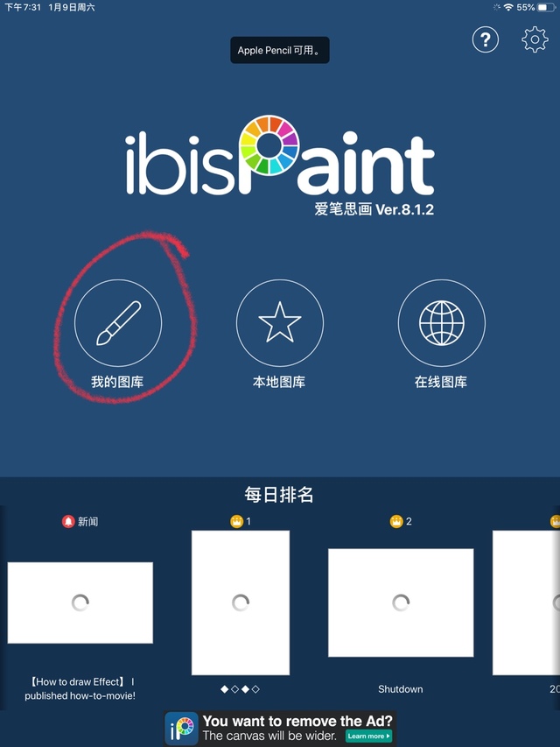Open the rank 1 artwork thumbnail
Screen dimensions: 560x747
[241, 603]
